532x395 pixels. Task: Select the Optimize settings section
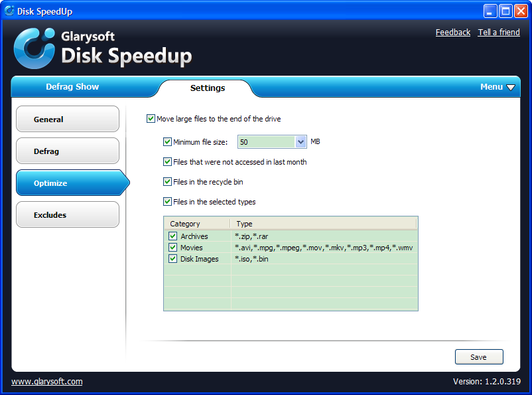(67, 183)
